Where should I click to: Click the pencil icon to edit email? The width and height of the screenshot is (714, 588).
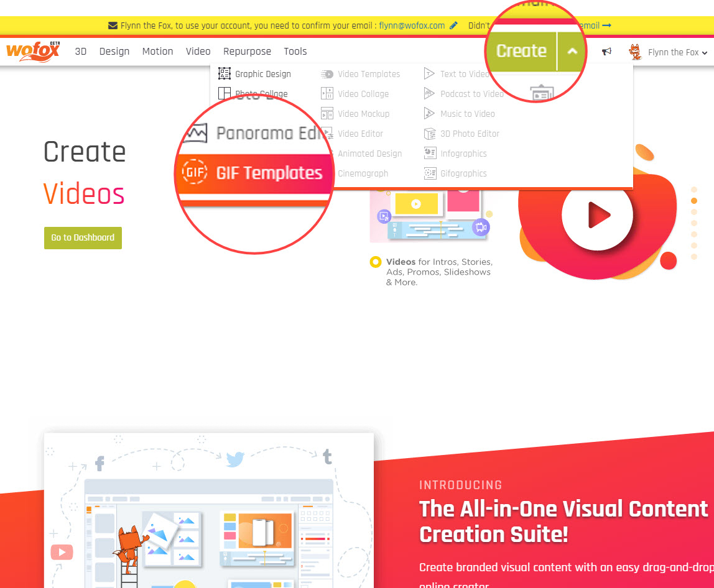(453, 25)
